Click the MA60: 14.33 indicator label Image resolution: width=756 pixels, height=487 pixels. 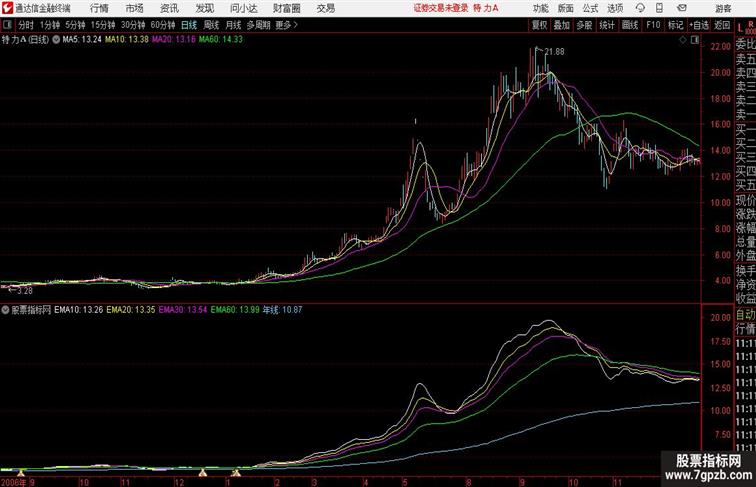tap(221, 40)
